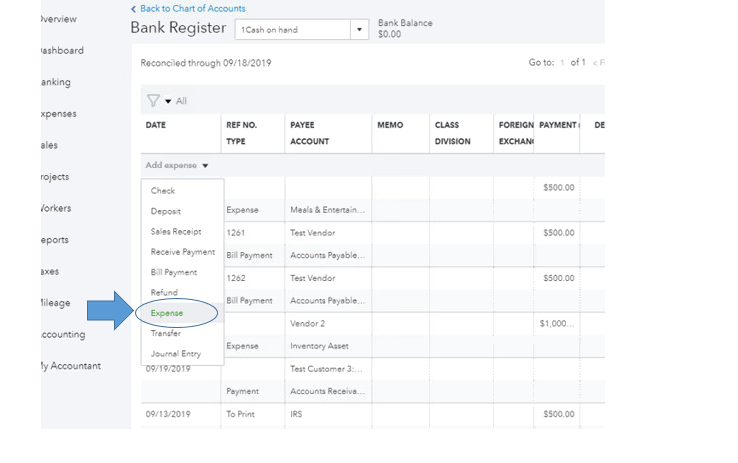Go Back to Chart of Accounts
Image resolution: width=738 pixels, height=463 pixels.
pyautogui.click(x=192, y=9)
